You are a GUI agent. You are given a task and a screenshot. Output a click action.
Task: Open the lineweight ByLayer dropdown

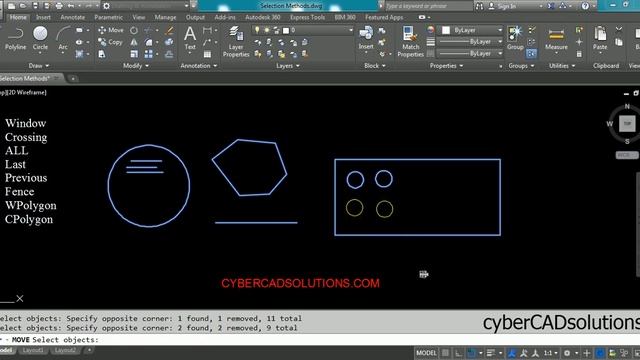click(470, 42)
